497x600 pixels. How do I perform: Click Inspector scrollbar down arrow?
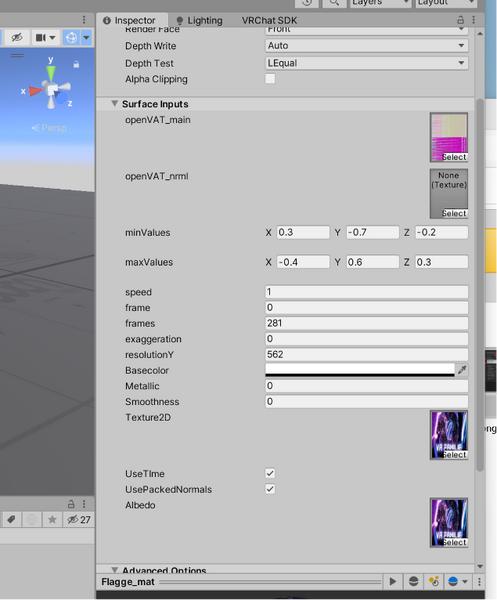click(480, 566)
